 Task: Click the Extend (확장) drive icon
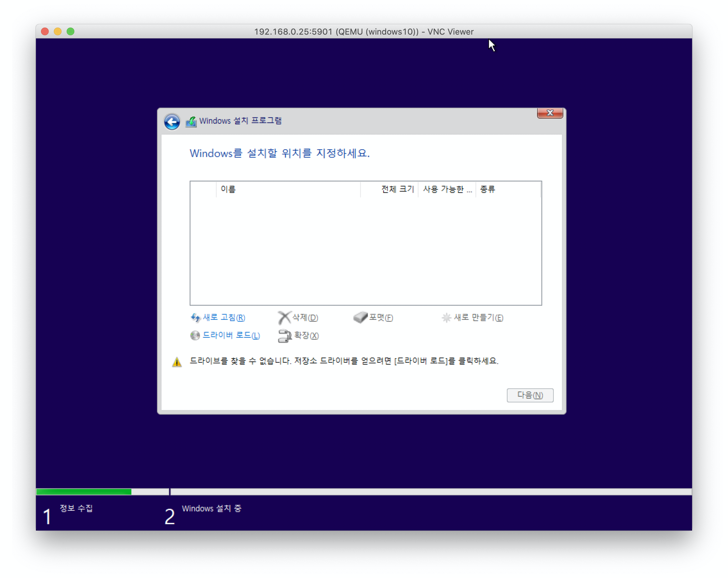pyautogui.click(x=284, y=335)
